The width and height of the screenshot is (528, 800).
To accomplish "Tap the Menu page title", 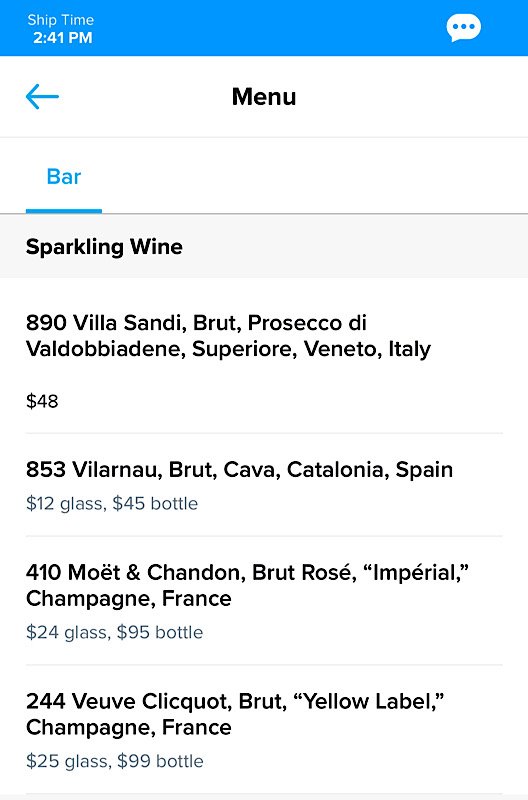I will pos(264,96).
